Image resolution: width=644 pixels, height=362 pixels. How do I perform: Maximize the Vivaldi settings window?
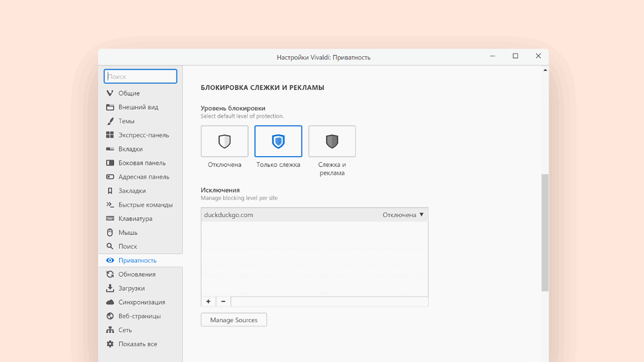point(515,56)
